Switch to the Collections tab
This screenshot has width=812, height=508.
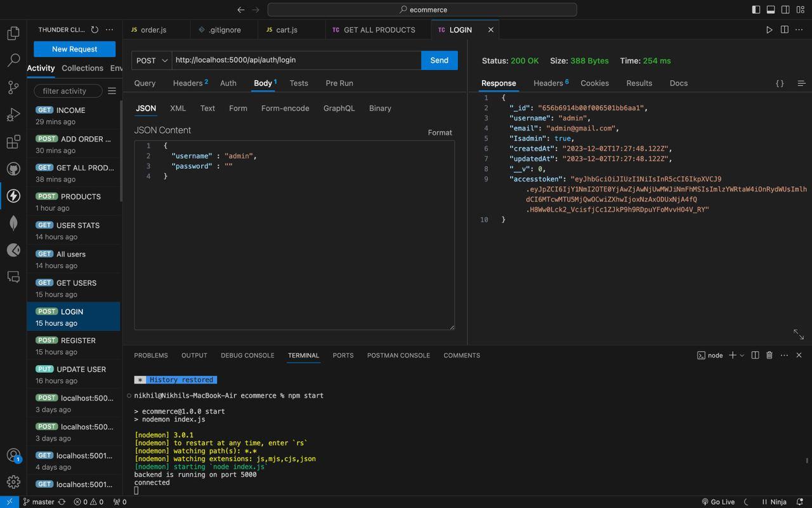pos(82,68)
